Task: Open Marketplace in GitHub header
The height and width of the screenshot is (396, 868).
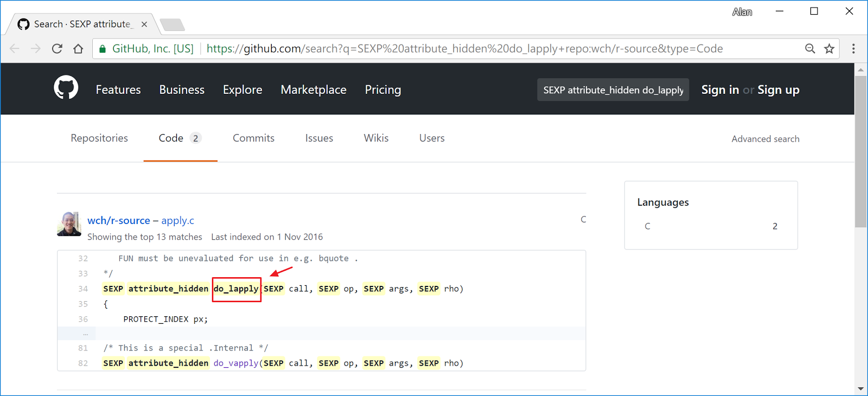Action: (314, 90)
